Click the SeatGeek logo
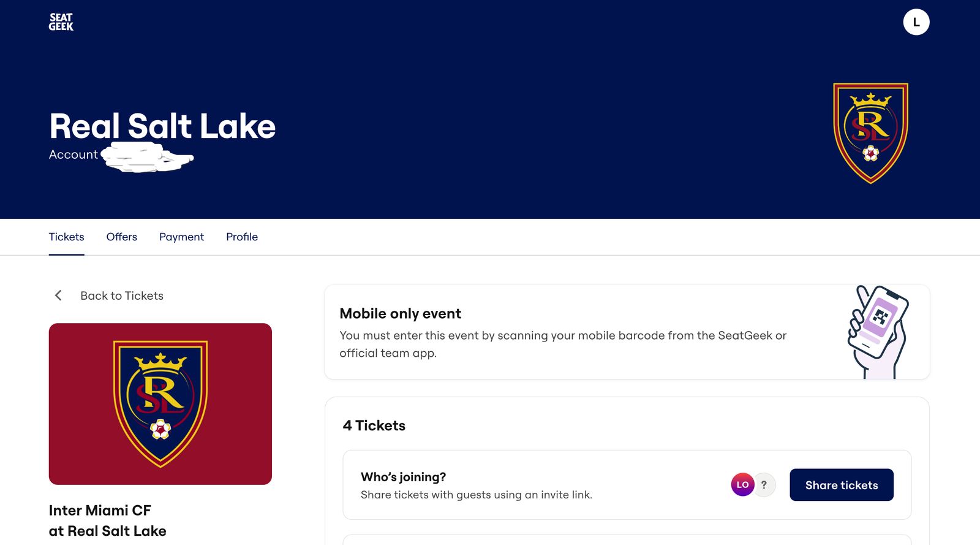This screenshot has width=980, height=545. [61, 22]
